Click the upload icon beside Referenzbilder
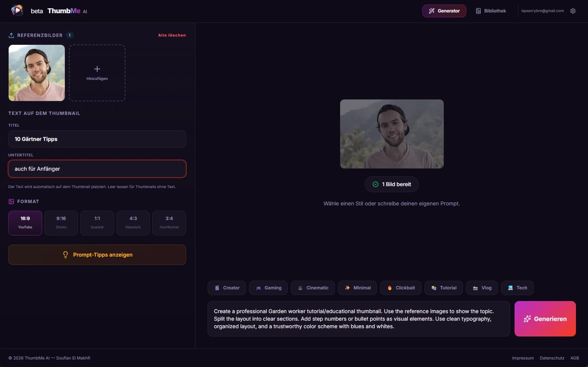This screenshot has height=367, width=588. click(x=11, y=35)
